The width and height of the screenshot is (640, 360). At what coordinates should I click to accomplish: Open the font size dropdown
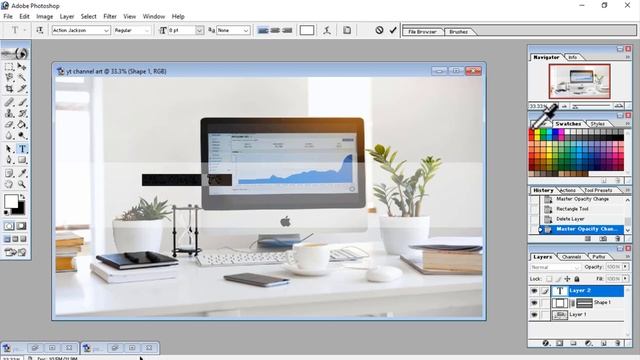[199, 31]
